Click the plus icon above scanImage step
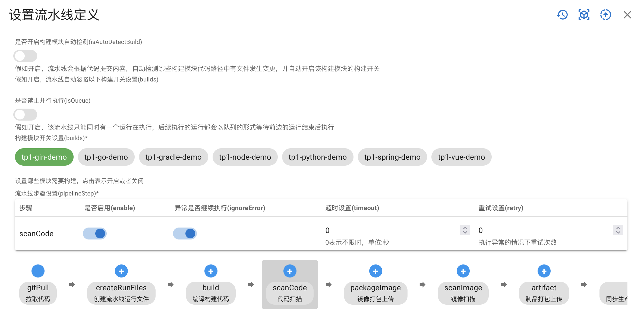This screenshot has height=328, width=644. coord(463,271)
